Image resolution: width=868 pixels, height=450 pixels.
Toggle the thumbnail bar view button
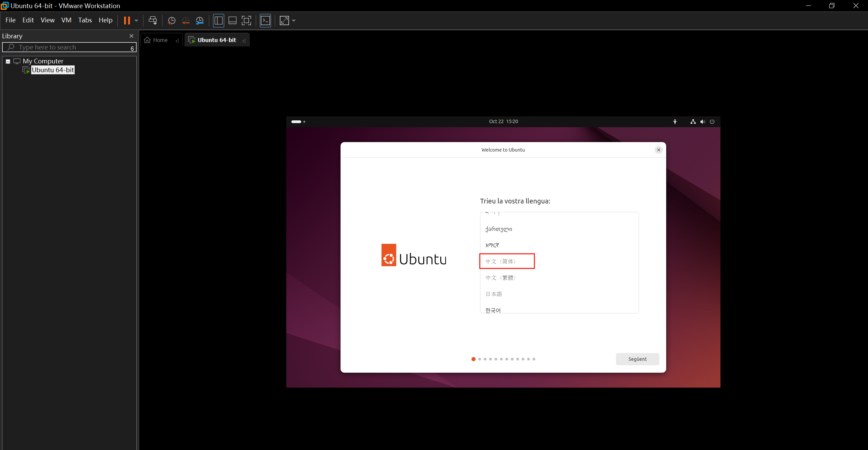[232, 21]
